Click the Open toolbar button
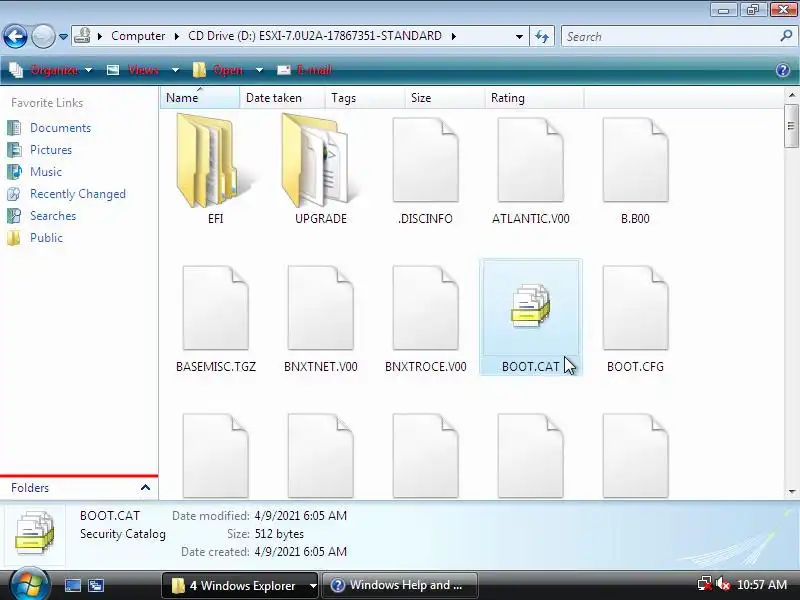This screenshot has width=800, height=600. pyautogui.click(x=218, y=70)
